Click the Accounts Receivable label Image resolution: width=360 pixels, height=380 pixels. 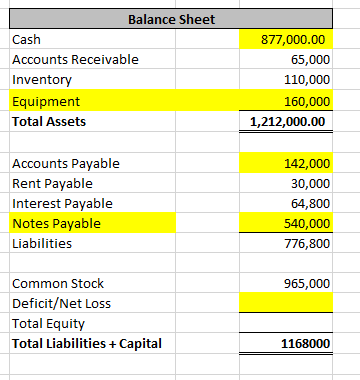pyautogui.click(x=75, y=59)
